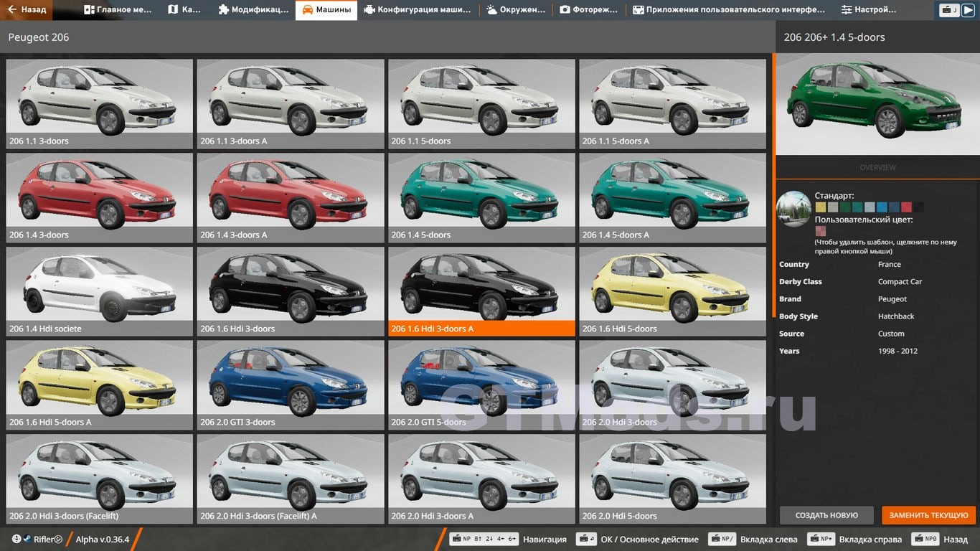The image size is (980, 551).
Task: Click the Вкладка справа hint
Action: pyautogui.click(x=854, y=540)
